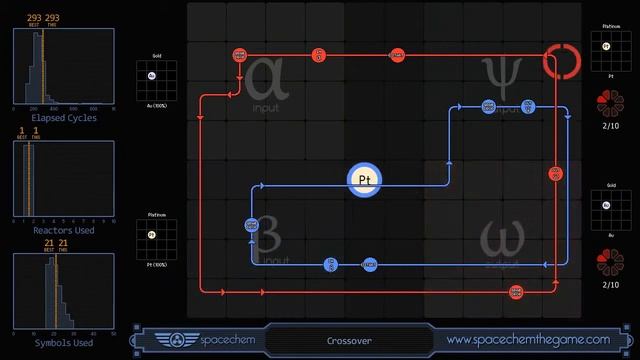The height and width of the screenshot is (360, 640).
Task: Click the Crossover level title
Action: point(349,340)
